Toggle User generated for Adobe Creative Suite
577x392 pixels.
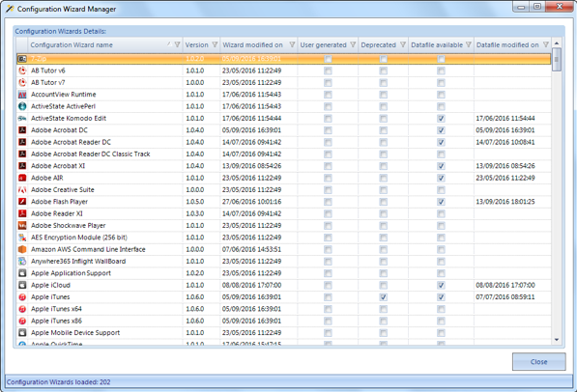[328, 190]
